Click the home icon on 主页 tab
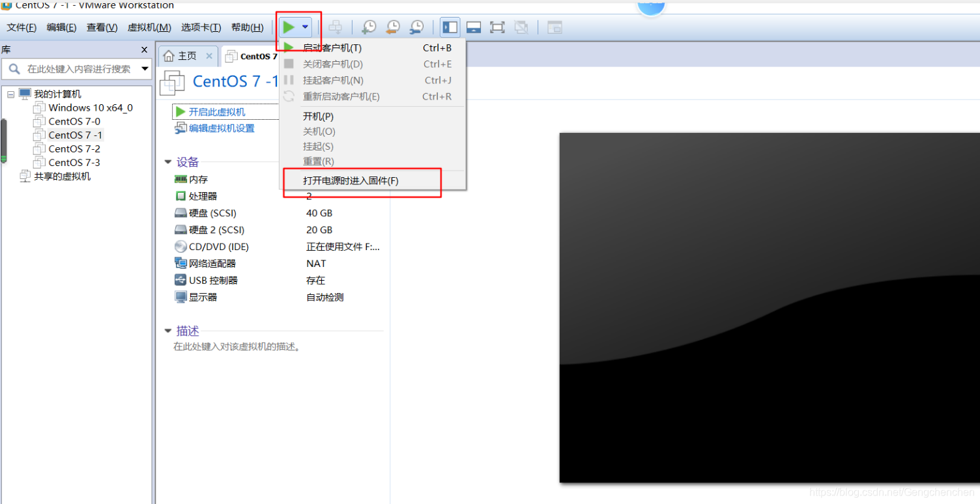The width and height of the screenshot is (980, 504). pos(169,56)
